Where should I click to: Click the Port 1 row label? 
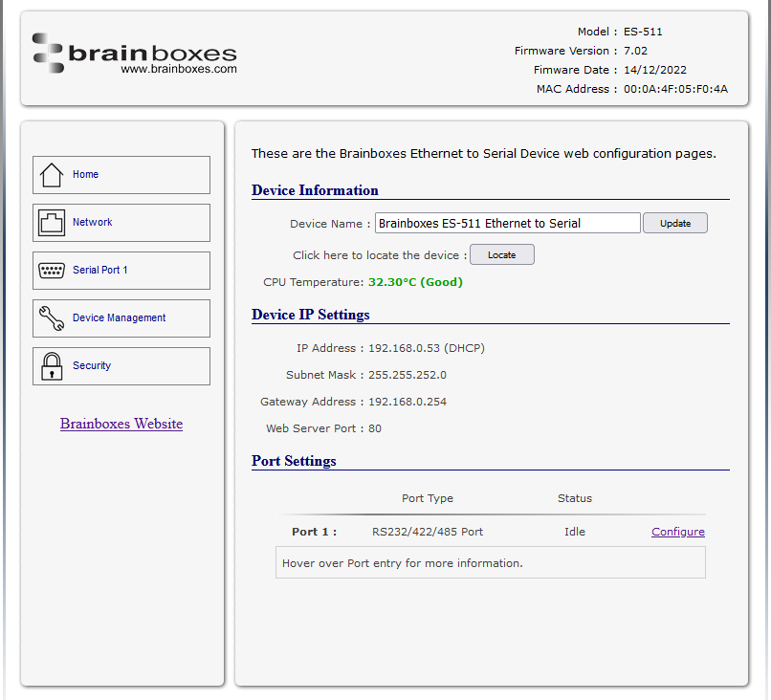point(314,532)
